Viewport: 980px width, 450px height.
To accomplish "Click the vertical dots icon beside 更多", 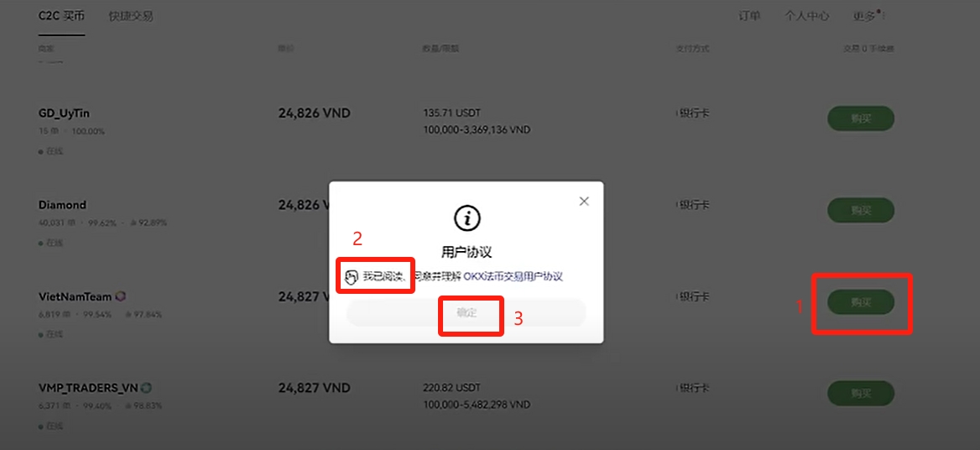I will 883,16.
